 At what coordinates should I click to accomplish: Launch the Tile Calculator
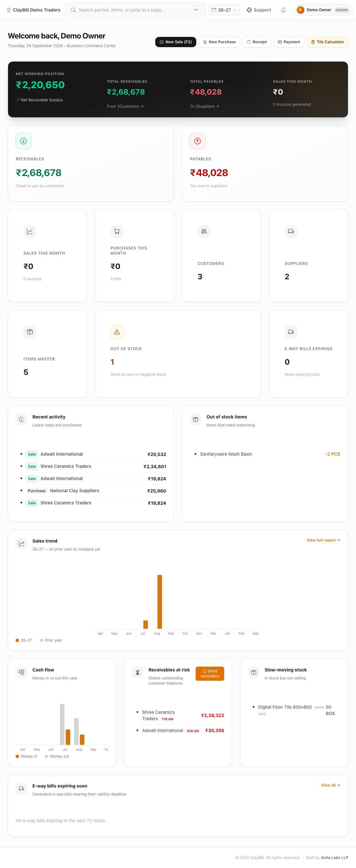tap(327, 42)
